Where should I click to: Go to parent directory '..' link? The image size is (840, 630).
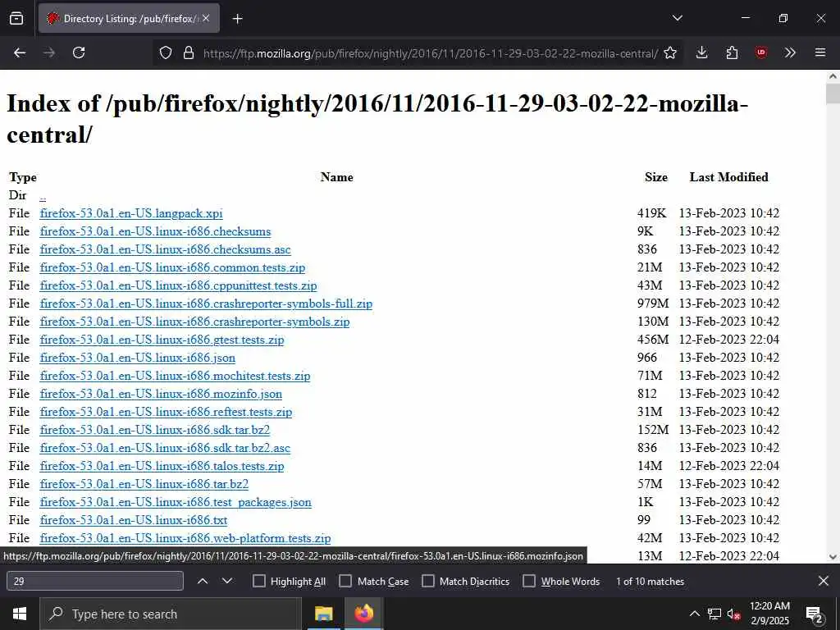[43, 196]
